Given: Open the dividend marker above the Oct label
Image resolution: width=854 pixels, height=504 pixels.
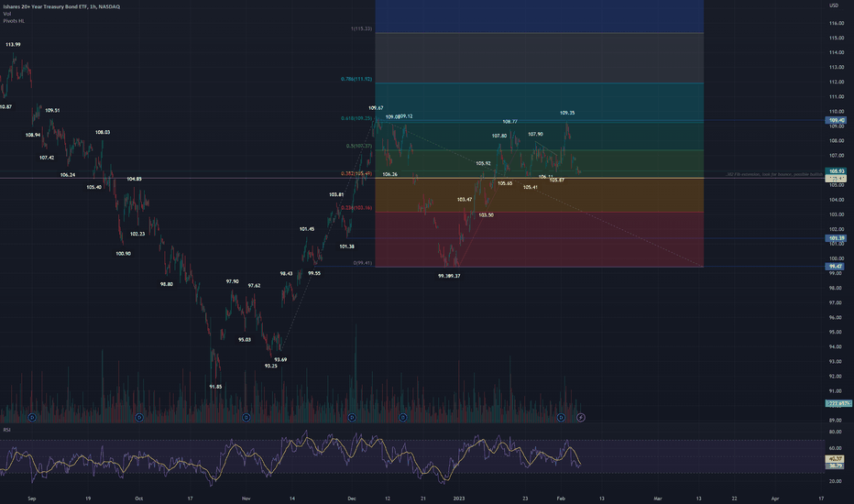Looking at the screenshot, I should click(x=139, y=417).
